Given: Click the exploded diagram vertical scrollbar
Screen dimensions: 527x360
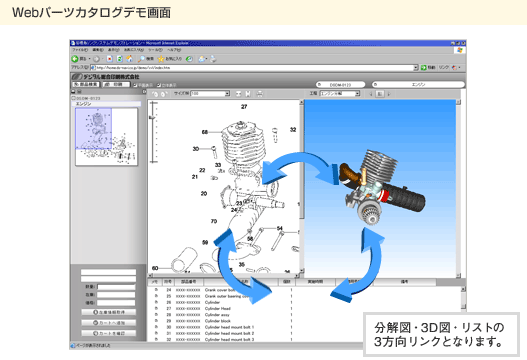Looking at the screenshot, I should [301, 186].
